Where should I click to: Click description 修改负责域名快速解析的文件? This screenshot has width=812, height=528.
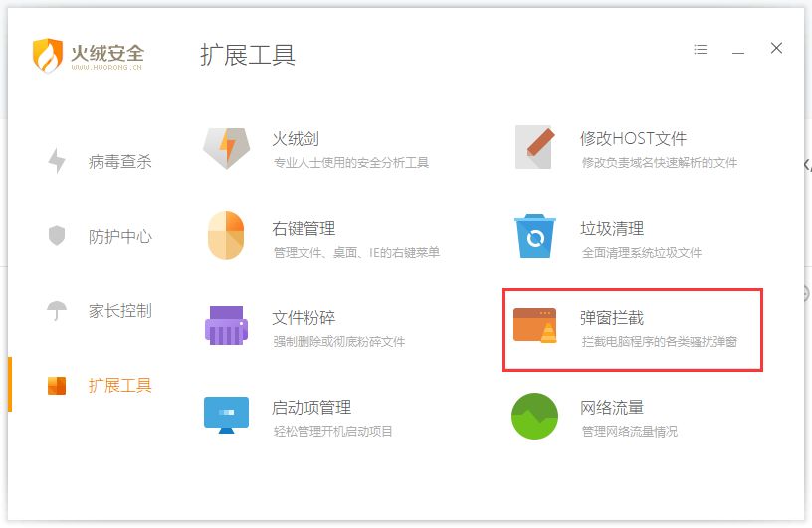click(x=659, y=163)
